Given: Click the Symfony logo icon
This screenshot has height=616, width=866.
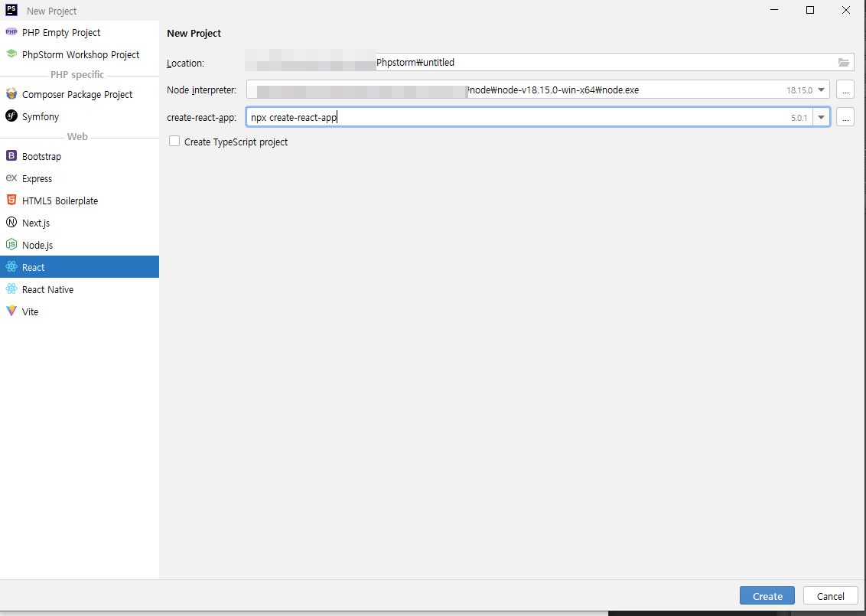Looking at the screenshot, I should pyautogui.click(x=11, y=116).
